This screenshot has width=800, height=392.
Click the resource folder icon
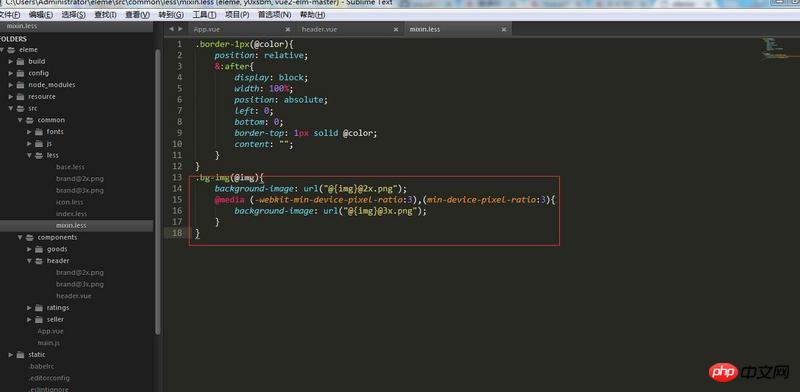point(20,97)
